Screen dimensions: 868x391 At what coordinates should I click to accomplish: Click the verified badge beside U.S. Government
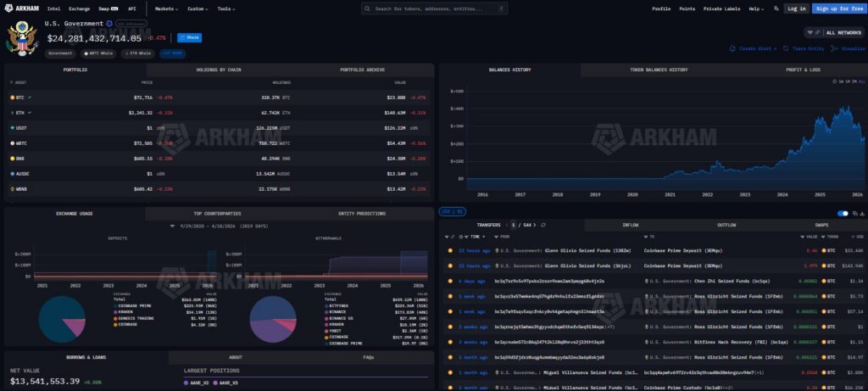pos(109,24)
